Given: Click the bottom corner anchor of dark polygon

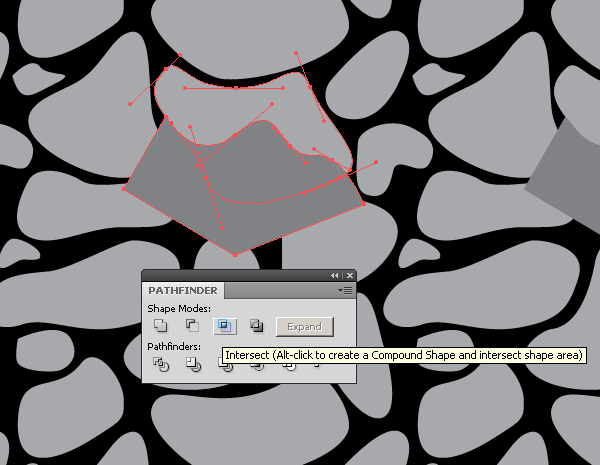Looking at the screenshot, I should point(235,255).
